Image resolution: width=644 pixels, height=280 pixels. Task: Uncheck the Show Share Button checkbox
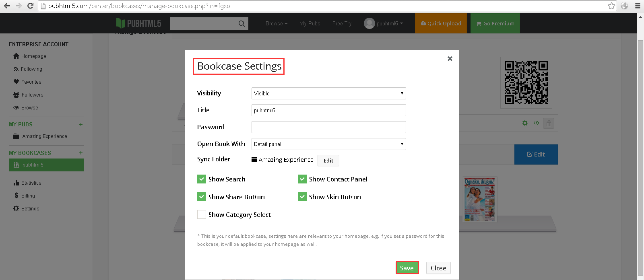tap(202, 197)
